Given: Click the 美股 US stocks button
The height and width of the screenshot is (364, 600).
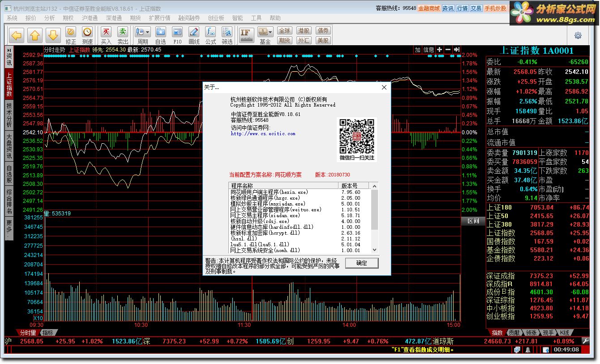Looking at the screenshot, I should pos(323,40).
